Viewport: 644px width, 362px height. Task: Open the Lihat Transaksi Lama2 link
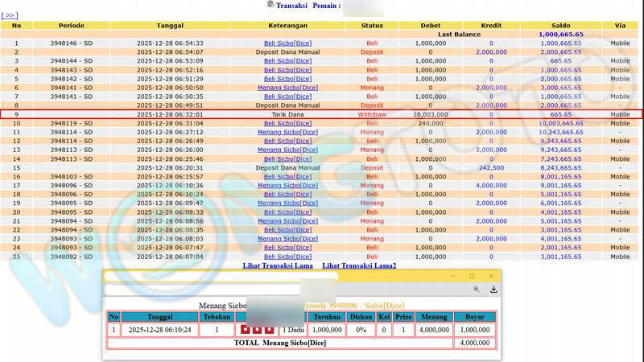pyautogui.click(x=359, y=265)
